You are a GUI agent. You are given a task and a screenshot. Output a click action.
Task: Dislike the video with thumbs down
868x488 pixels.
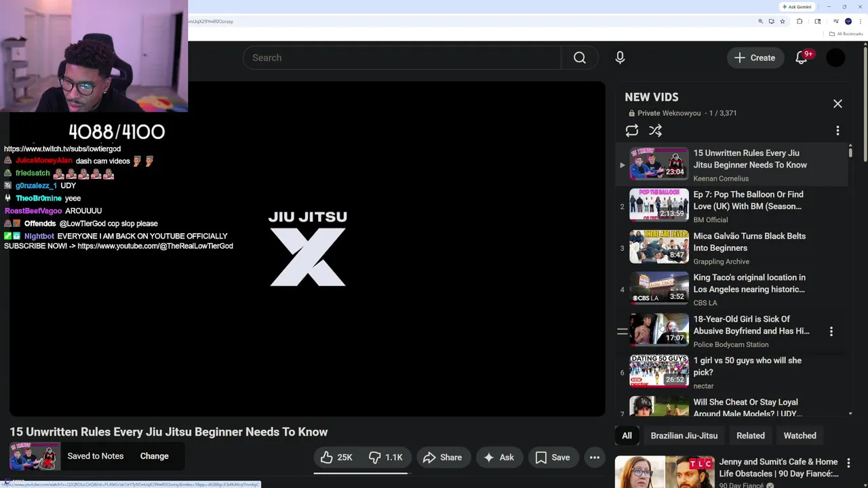click(x=386, y=457)
